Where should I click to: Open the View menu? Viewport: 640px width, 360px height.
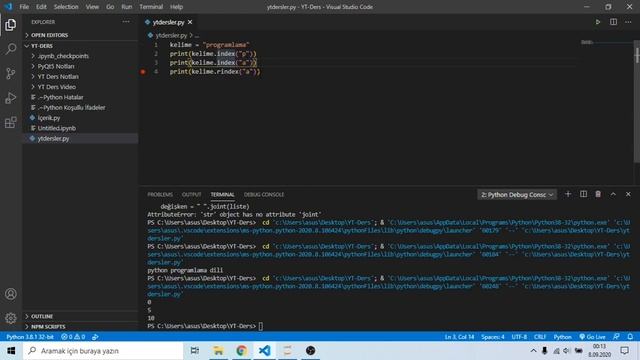pyautogui.click(x=92, y=7)
